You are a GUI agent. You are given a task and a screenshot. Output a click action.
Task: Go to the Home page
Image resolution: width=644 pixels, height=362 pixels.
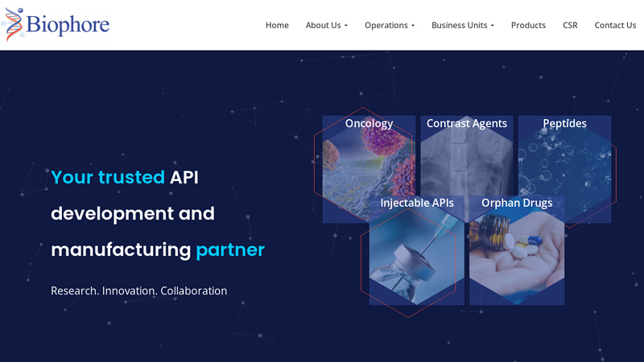[277, 26]
